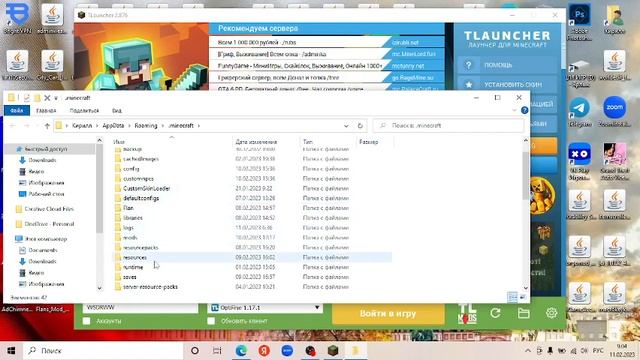Open Zoom desktop shortcut

[614, 112]
